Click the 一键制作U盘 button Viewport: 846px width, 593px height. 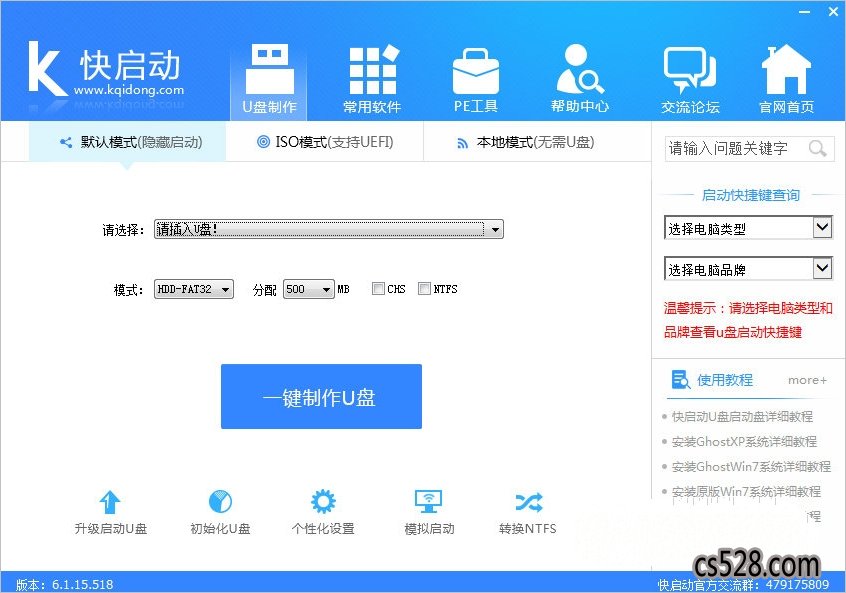pos(321,397)
